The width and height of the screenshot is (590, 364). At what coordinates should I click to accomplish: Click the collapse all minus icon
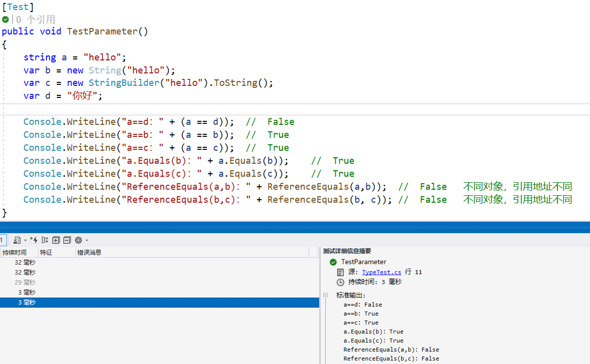click(67, 240)
